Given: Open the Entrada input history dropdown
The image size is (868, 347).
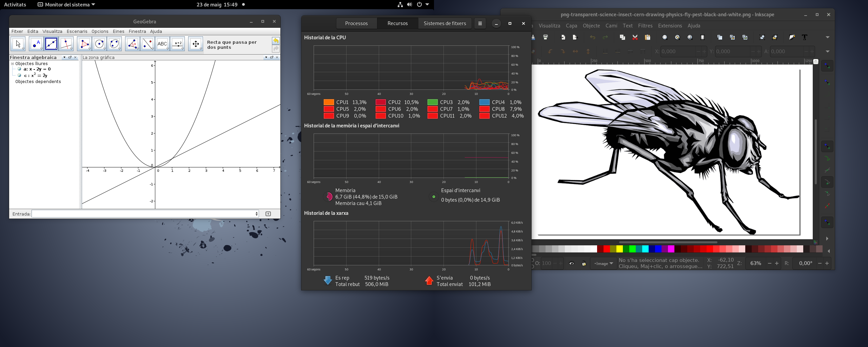Looking at the screenshot, I should point(257,214).
